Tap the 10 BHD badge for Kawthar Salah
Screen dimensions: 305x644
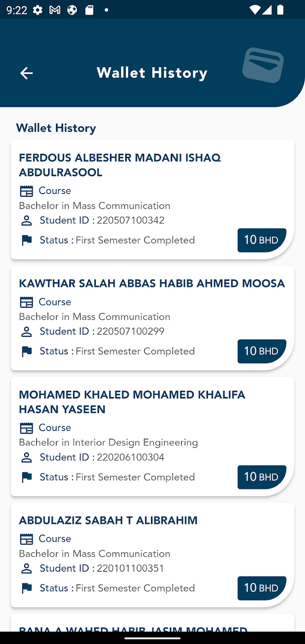261,351
